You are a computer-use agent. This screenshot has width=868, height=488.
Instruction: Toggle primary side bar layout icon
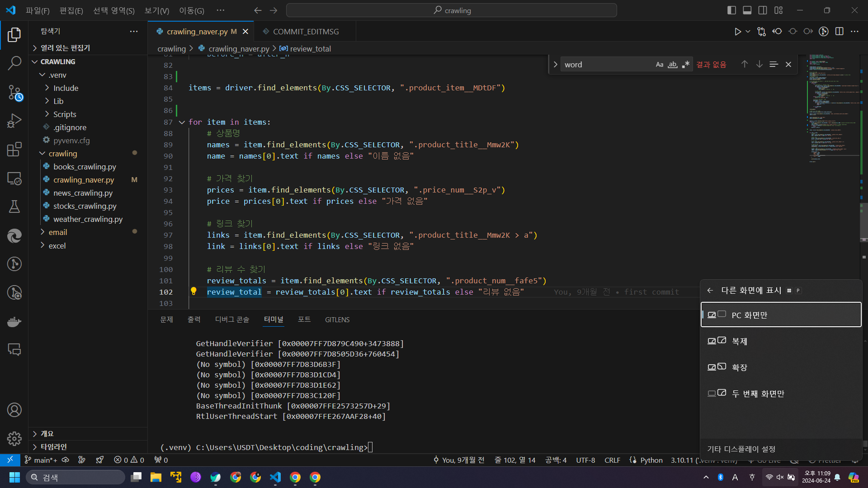[x=731, y=10]
